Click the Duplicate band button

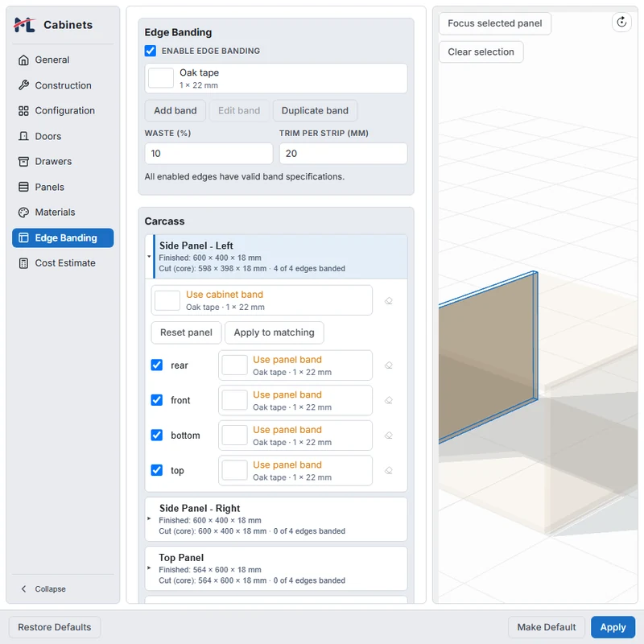(x=315, y=111)
